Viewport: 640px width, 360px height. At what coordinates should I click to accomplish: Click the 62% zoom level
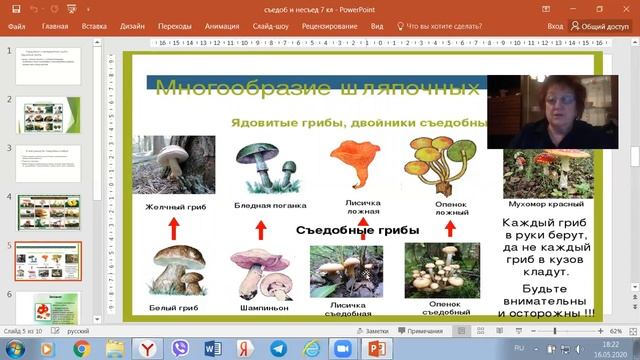(616, 331)
